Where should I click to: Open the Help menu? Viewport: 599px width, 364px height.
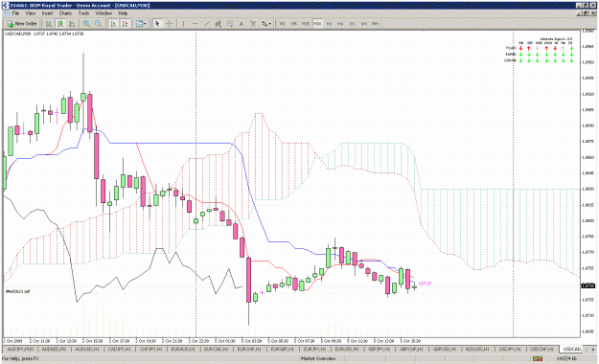123,13
